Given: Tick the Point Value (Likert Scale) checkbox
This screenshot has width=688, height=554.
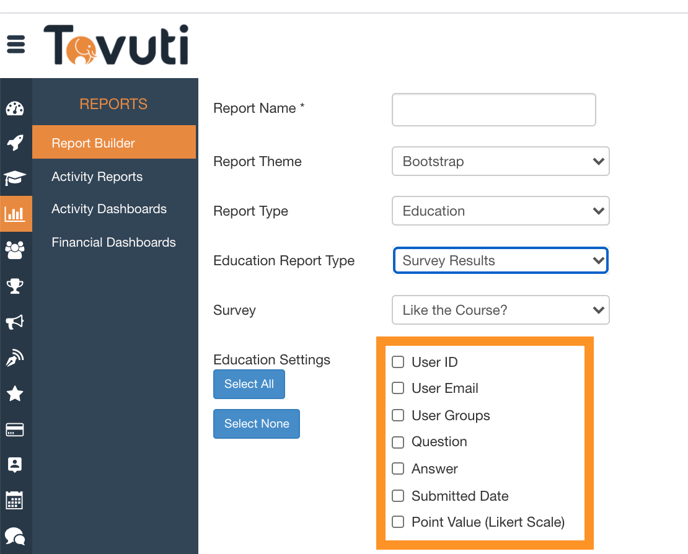Looking at the screenshot, I should (x=398, y=522).
